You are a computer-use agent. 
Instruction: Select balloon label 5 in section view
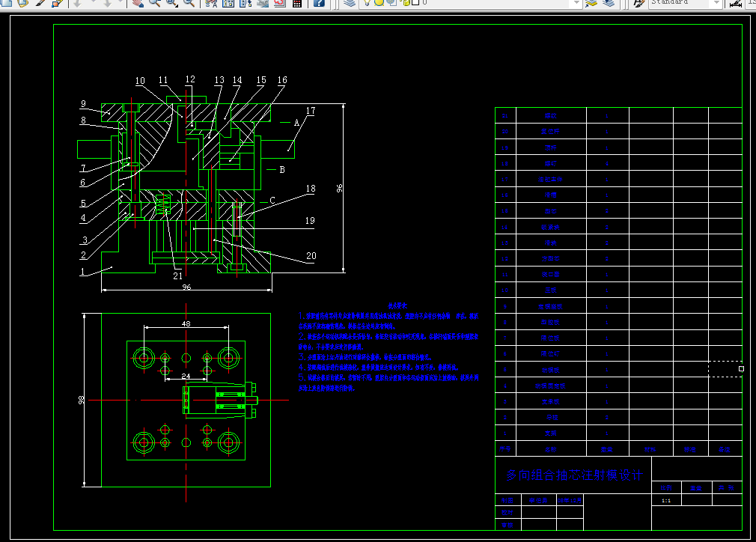pos(83,203)
